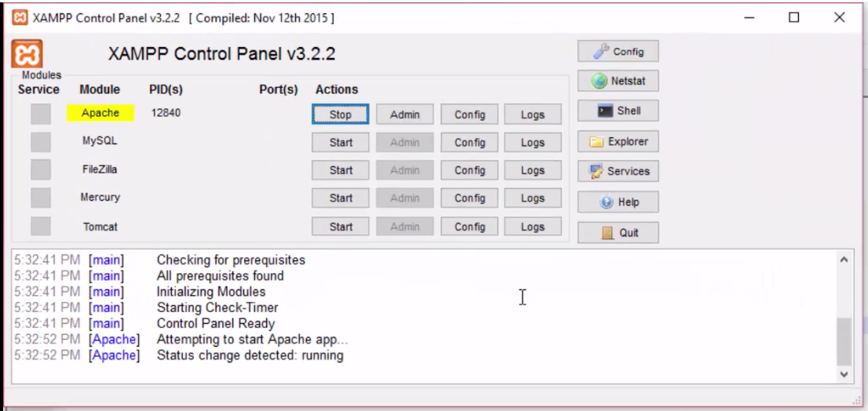Quit the XAMPP control panel
This screenshot has width=868, height=411.
[x=618, y=233]
